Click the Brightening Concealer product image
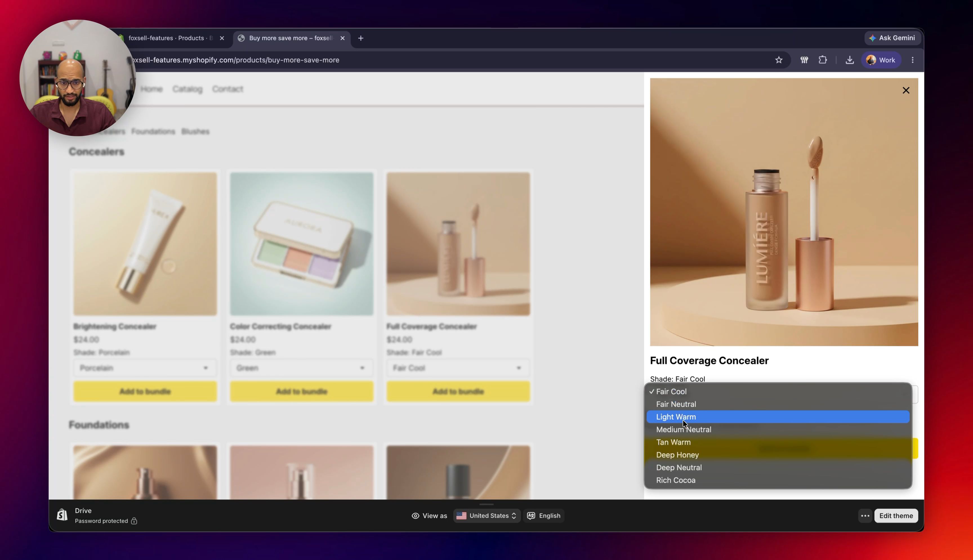This screenshot has width=973, height=560. 145,244
